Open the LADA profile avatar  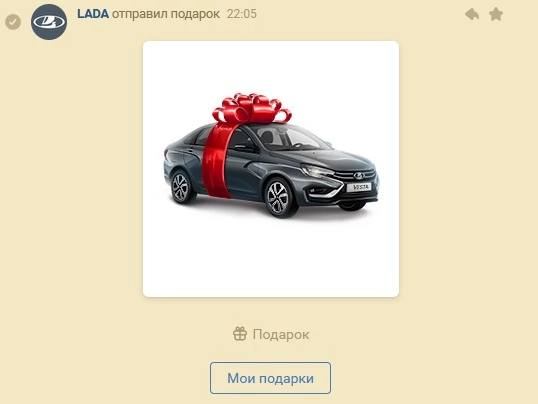point(49,22)
